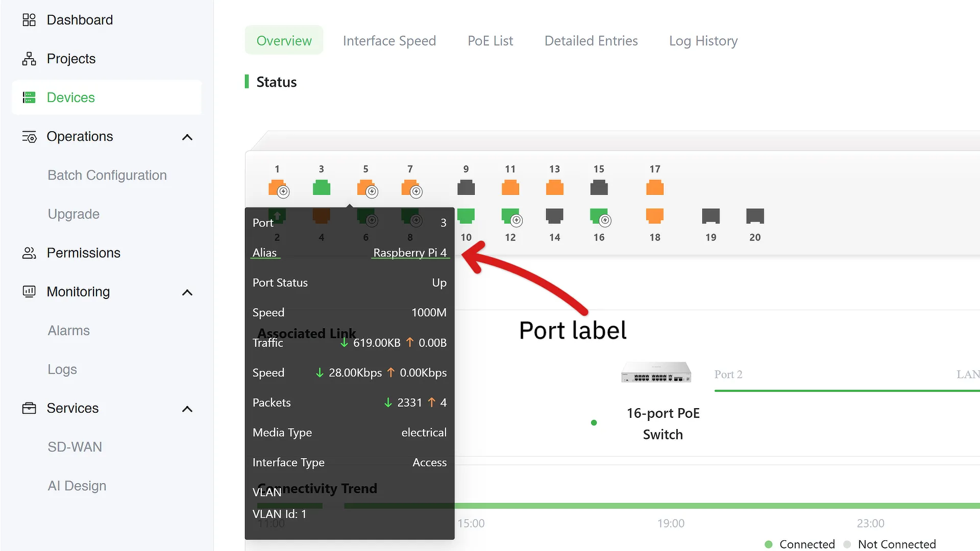Collapse the Monitoring menu chevron
980x551 pixels.
(x=187, y=292)
